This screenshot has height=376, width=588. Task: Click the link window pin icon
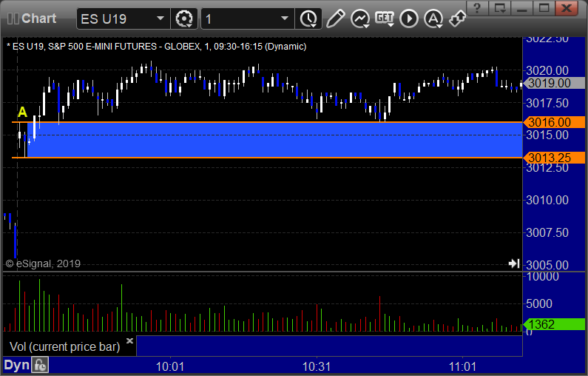[458, 19]
